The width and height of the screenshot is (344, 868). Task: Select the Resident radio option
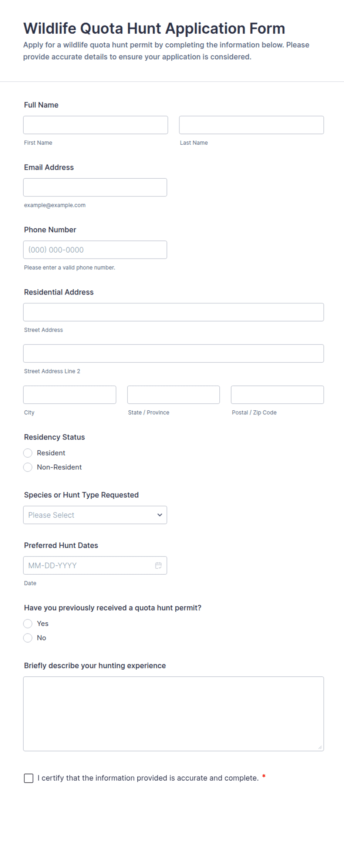pos(28,453)
